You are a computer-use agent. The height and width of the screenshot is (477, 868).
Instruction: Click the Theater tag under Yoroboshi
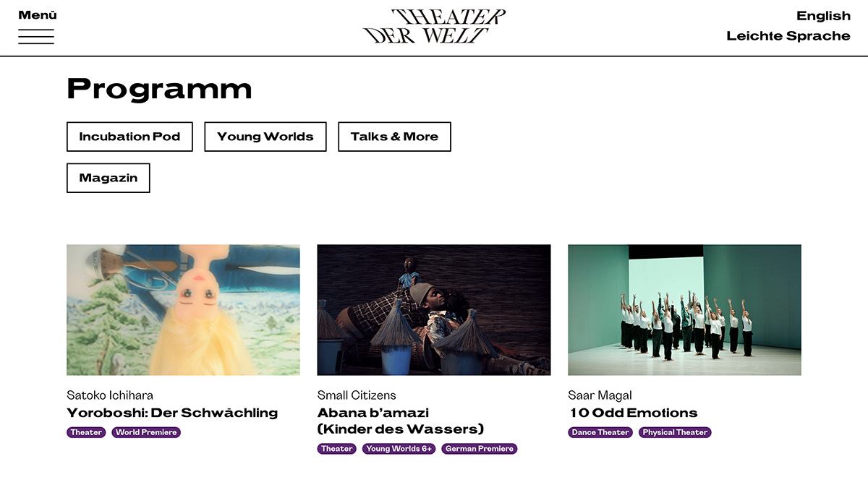tap(86, 432)
